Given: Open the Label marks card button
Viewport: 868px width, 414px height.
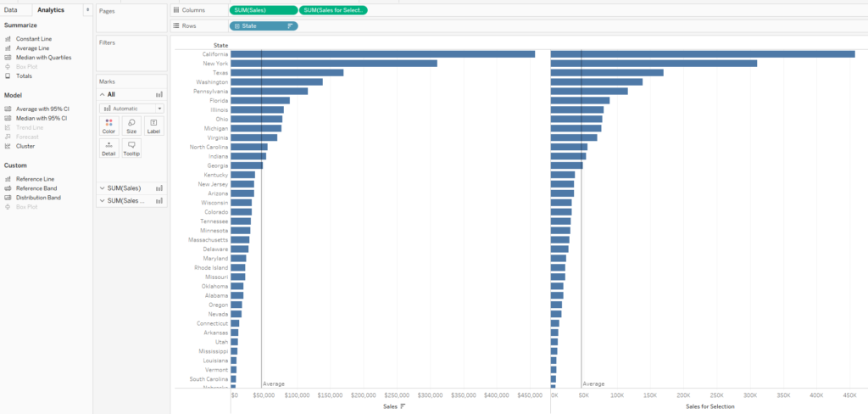Looking at the screenshot, I should pyautogui.click(x=153, y=126).
